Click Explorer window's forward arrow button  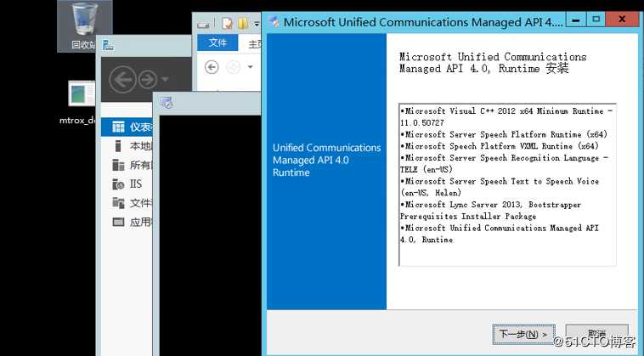point(234,67)
